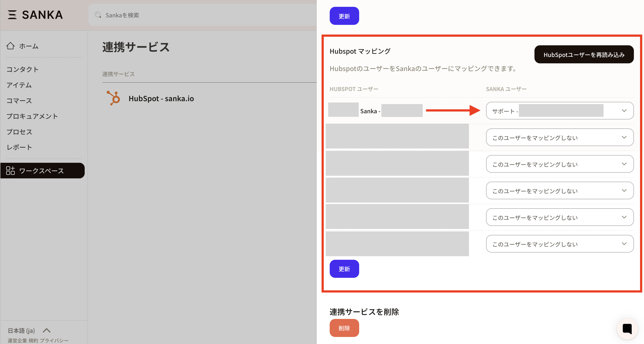Viewport: 644px width, 344px height.
Task: Open fourth このユーザーをマッピングしない dropdown
Action: pyautogui.click(x=560, y=217)
